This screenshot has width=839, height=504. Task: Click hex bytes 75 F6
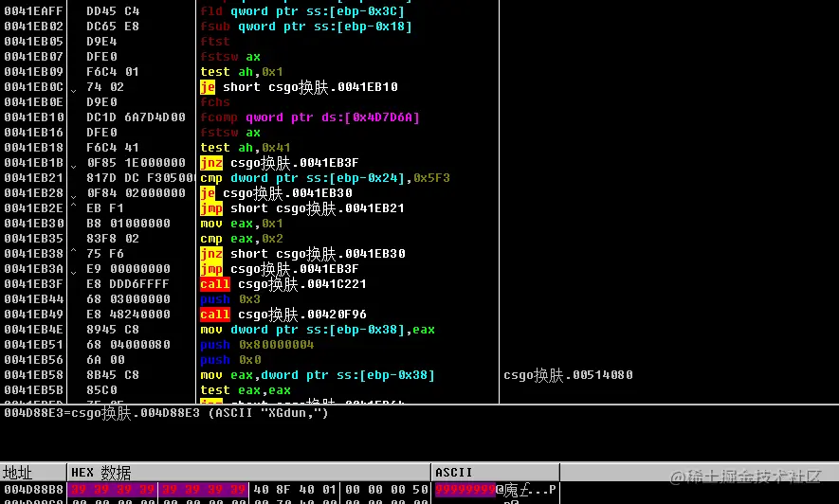(105, 253)
